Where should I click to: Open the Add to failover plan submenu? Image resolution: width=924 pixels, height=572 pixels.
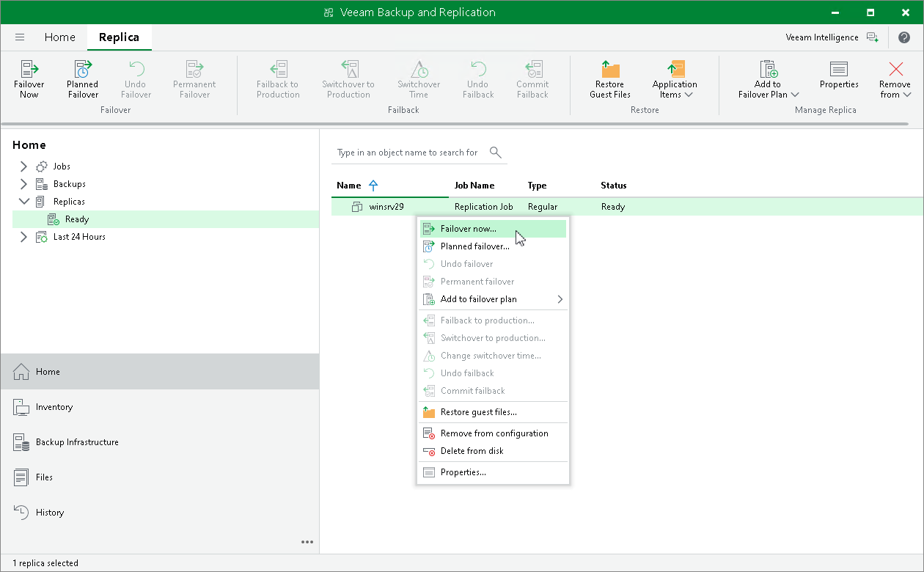pyautogui.click(x=493, y=299)
